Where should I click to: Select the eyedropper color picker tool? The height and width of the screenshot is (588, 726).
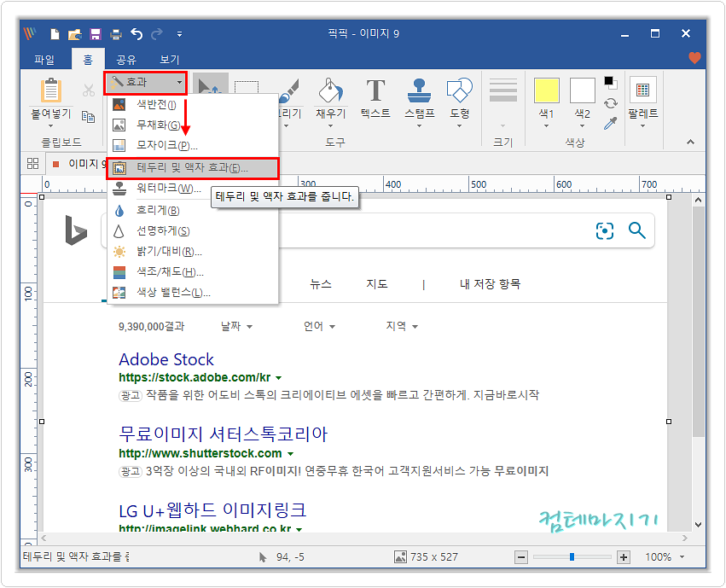tap(611, 123)
